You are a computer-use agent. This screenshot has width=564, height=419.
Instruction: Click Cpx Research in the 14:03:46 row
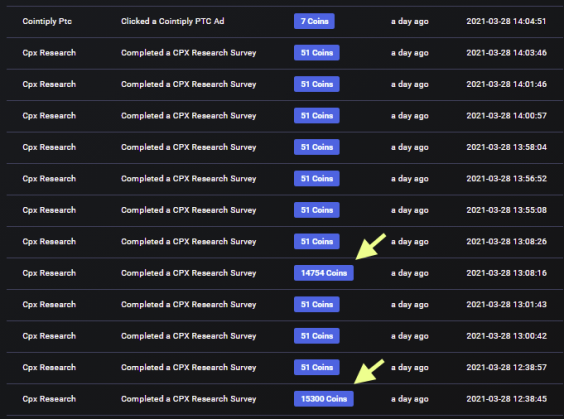(49, 53)
